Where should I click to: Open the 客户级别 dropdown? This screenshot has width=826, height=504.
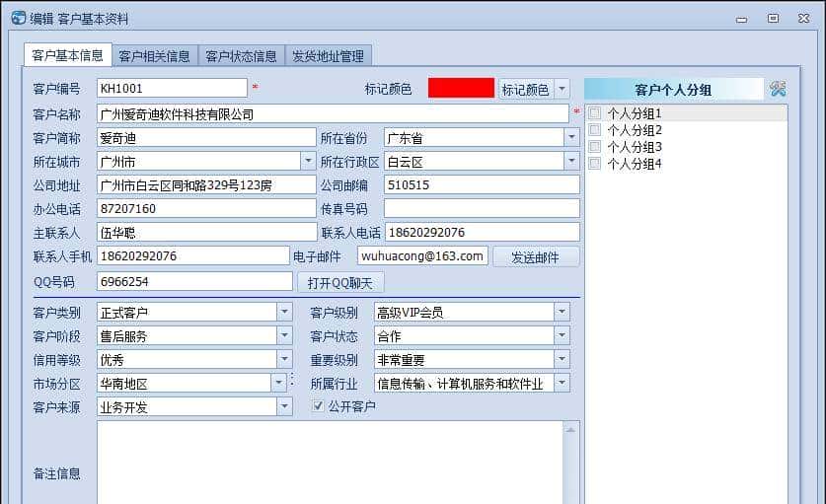563,312
